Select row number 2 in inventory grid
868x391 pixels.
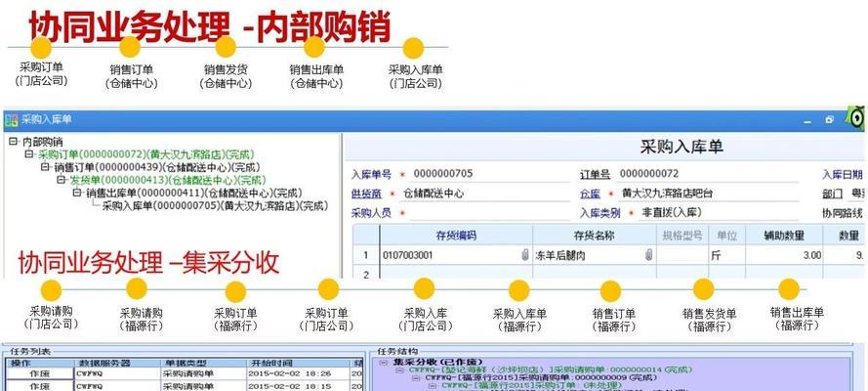(365, 273)
